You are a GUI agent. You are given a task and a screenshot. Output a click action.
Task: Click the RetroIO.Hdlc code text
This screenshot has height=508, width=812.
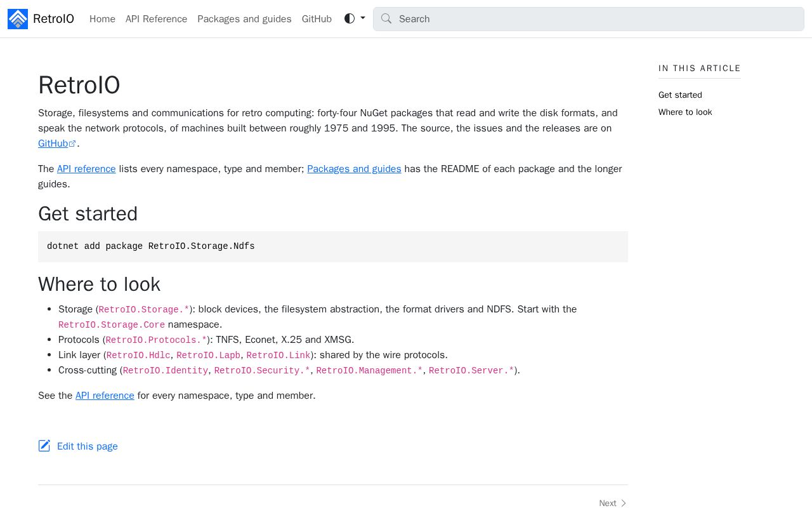tap(138, 356)
